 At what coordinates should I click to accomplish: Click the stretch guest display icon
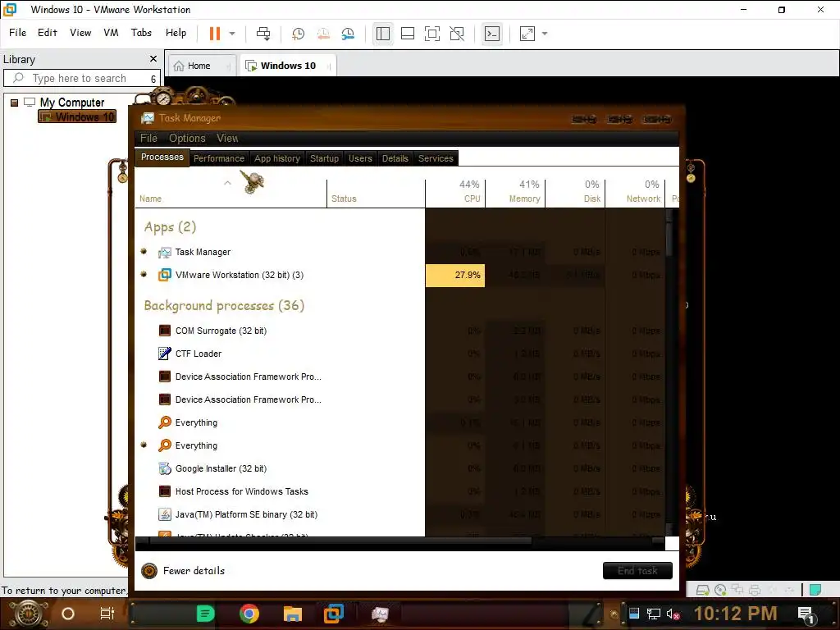pos(527,34)
